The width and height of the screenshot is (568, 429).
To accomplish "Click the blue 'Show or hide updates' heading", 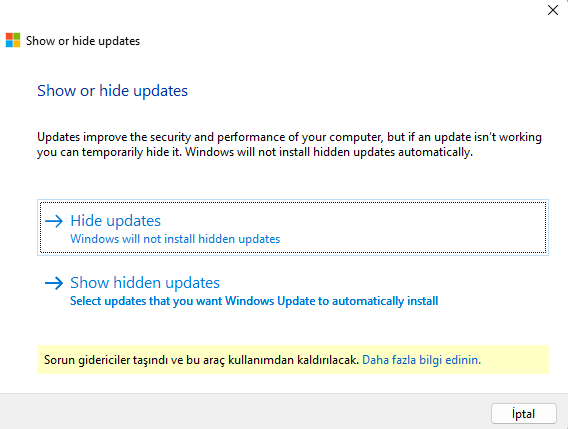I will click(x=112, y=91).
